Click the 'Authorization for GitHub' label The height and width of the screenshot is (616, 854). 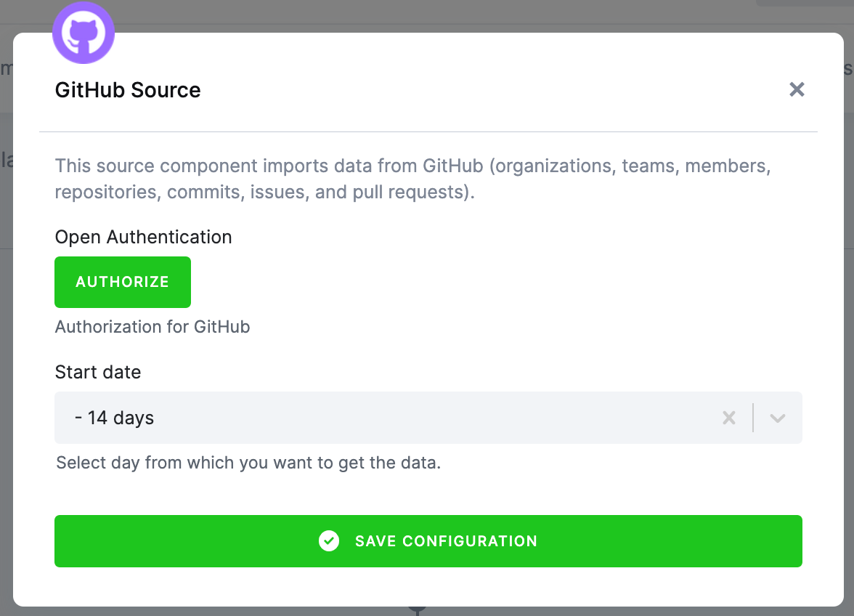pyautogui.click(x=152, y=327)
